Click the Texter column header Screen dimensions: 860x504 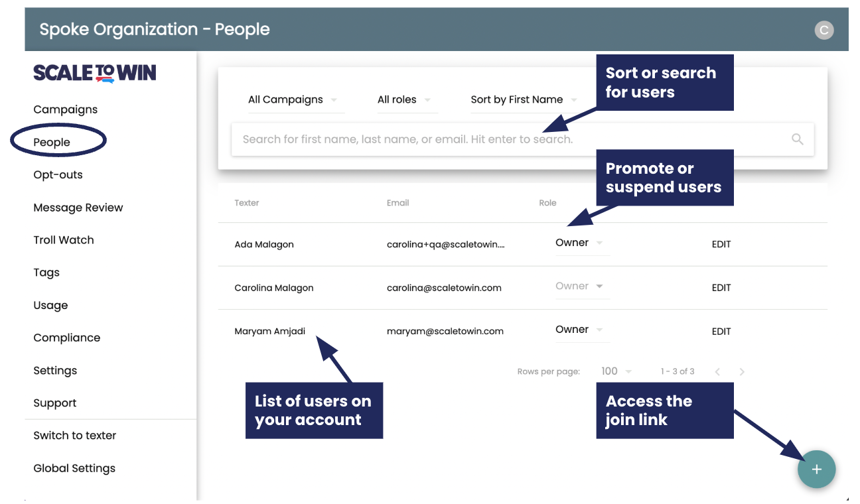[x=247, y=203]
